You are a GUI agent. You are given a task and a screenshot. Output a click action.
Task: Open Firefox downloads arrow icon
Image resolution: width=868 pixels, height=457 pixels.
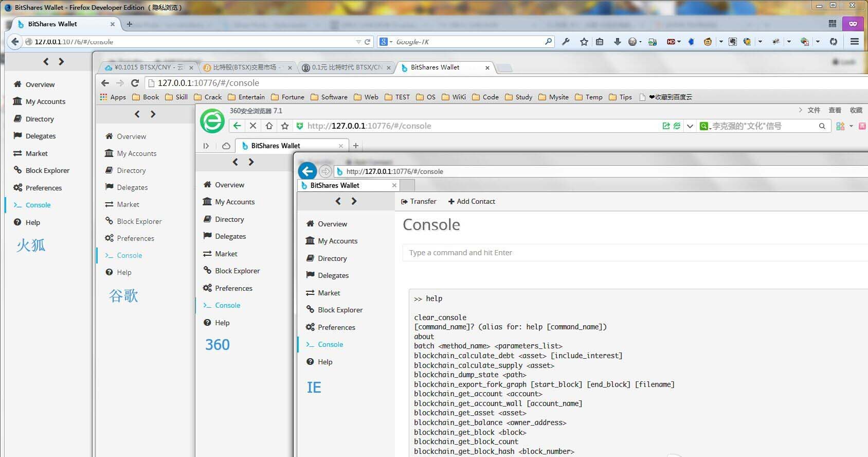(617, 42)
